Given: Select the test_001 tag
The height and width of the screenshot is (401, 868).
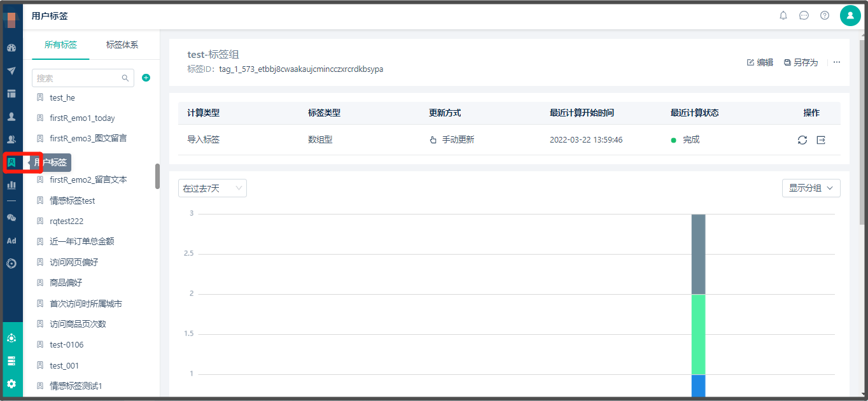Looking at the screenshot, I should tap(64, 365).
